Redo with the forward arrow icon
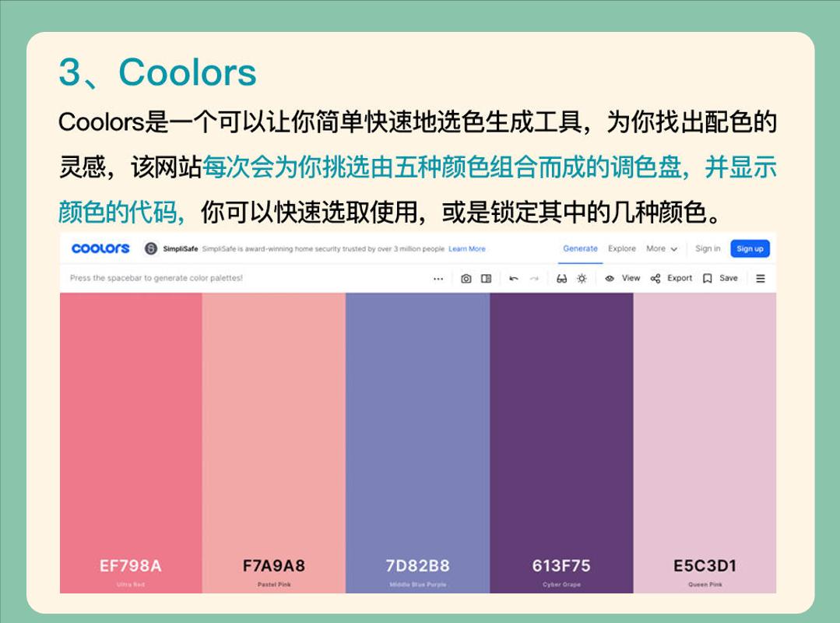840x623 pixels. tap(534, 279)
